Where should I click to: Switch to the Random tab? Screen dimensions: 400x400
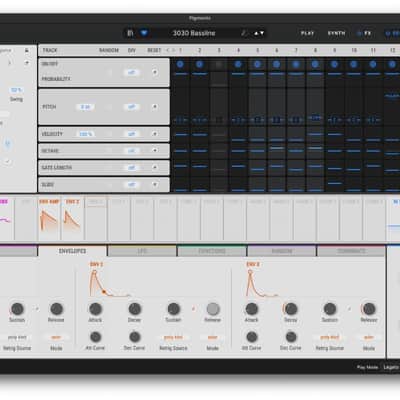pyautogui.click(x=282, y=251)
